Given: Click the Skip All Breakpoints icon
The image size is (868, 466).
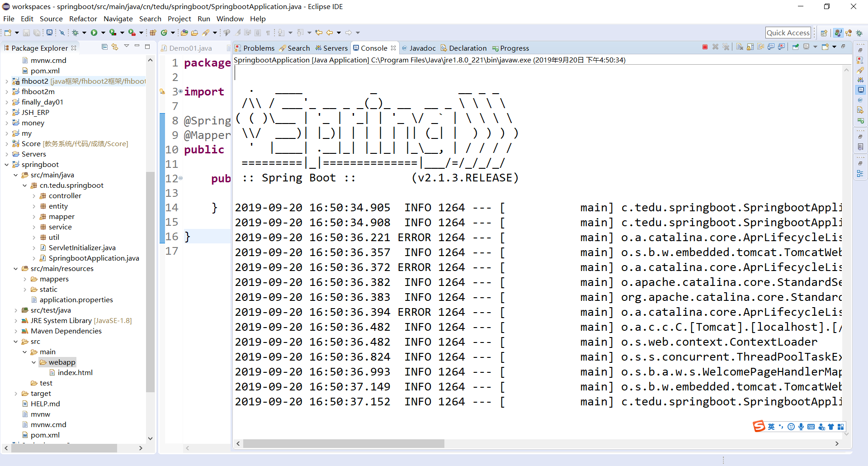Looking at the screenshot, I should click(62, 33).
